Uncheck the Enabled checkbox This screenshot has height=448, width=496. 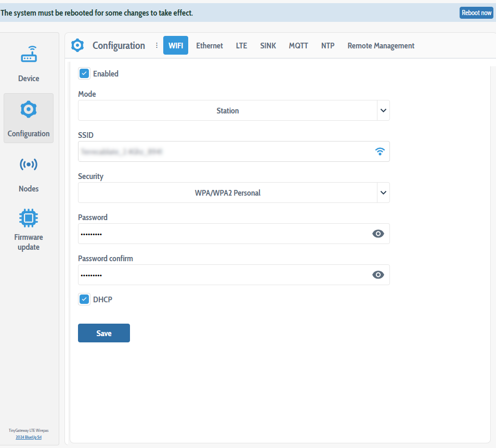pos(84,73)
